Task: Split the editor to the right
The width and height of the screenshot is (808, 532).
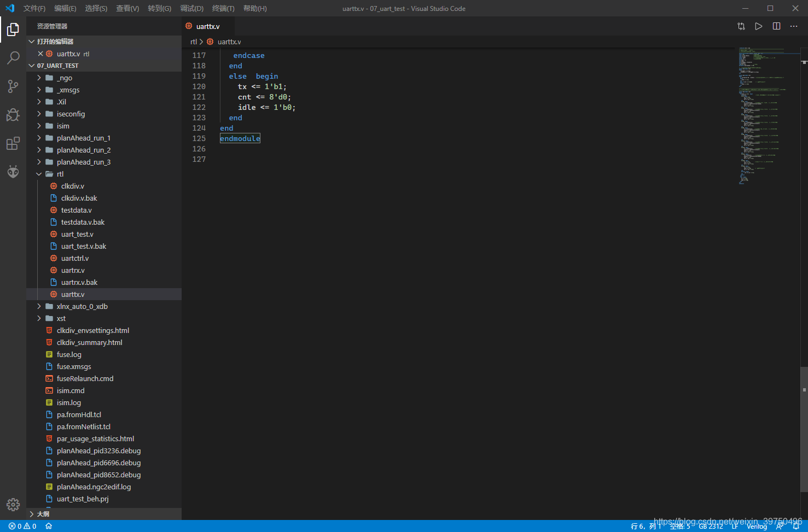Action: 776,26
